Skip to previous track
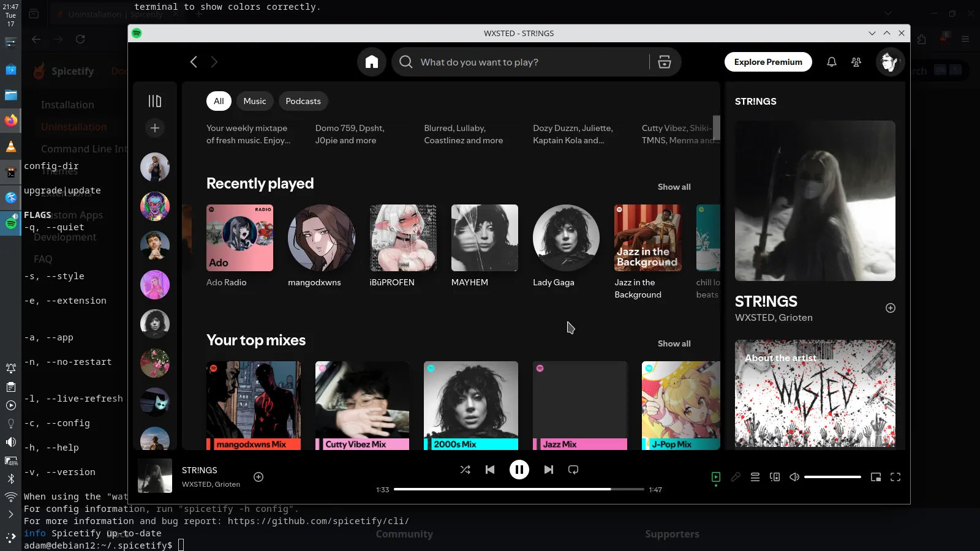980x551 pixels. (490, 470)
